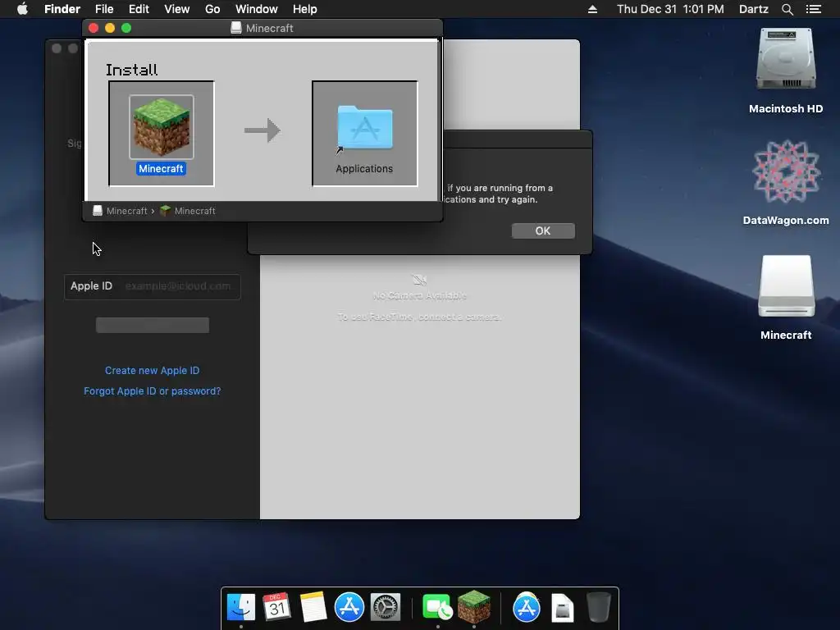Viewport: 840px width, 630px height.
Task: Select the Minecraft grass block app icon
Action: [x=162, y=127]
